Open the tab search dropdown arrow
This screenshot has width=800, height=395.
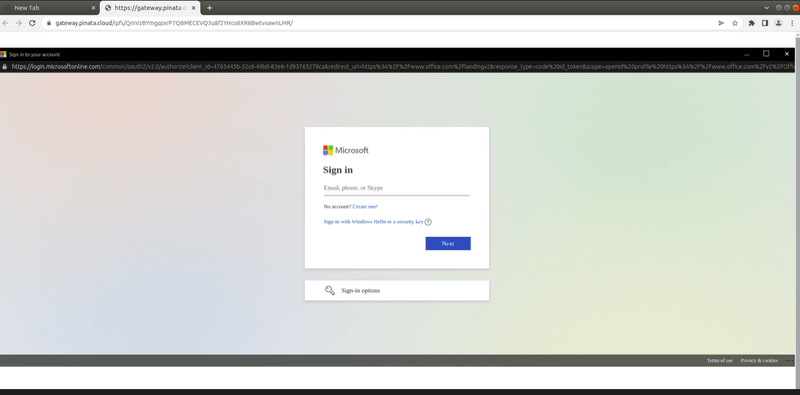(x=766, y=8)
